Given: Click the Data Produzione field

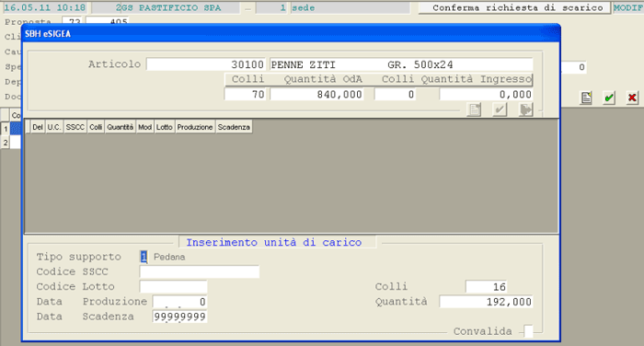Looking at the screenshot, I should pos(180,302).
